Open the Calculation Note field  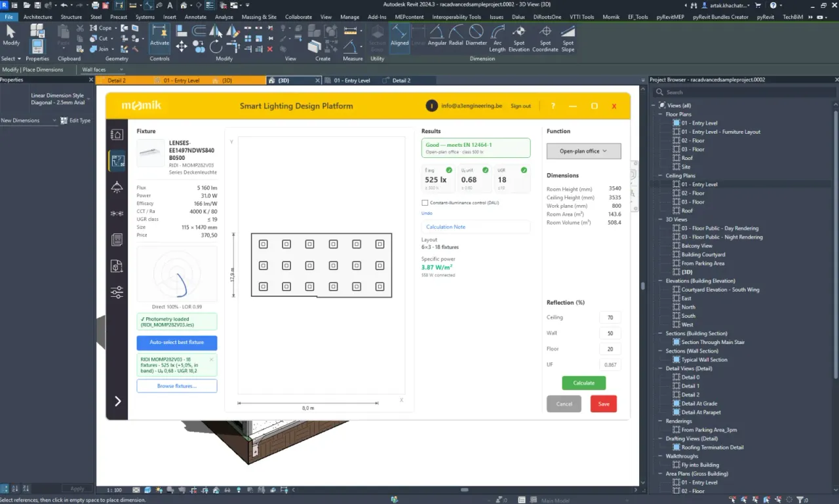476,227
